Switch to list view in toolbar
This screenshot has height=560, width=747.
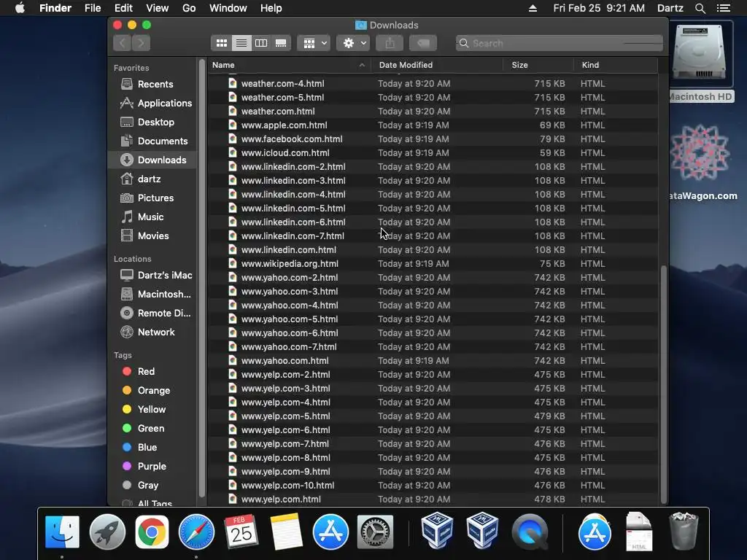pyautogui.click(x=241, y=43)
